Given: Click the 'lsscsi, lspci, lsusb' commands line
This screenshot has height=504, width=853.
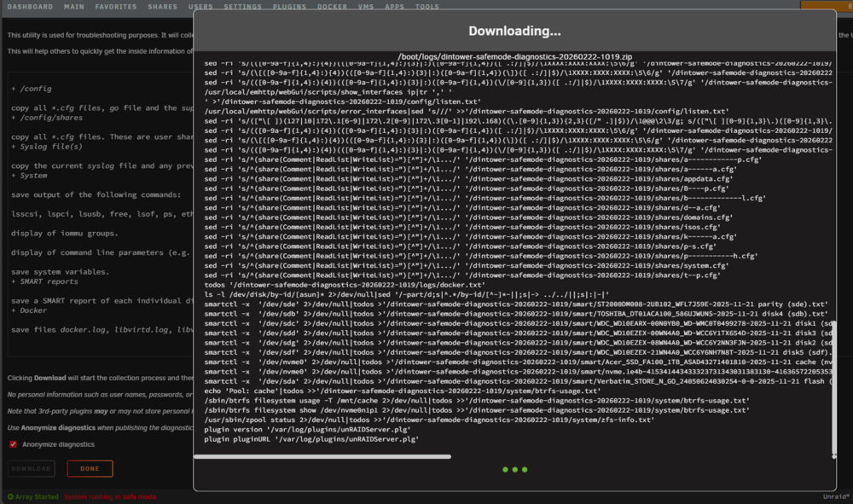Looking at the screenshot, I should click(x=102, y=214).
